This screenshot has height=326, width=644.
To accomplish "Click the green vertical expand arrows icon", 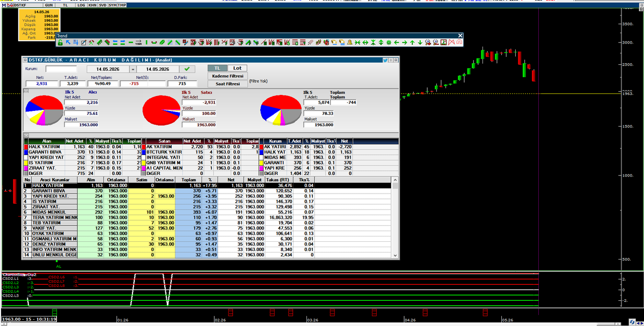I will (x=380, y=42).
